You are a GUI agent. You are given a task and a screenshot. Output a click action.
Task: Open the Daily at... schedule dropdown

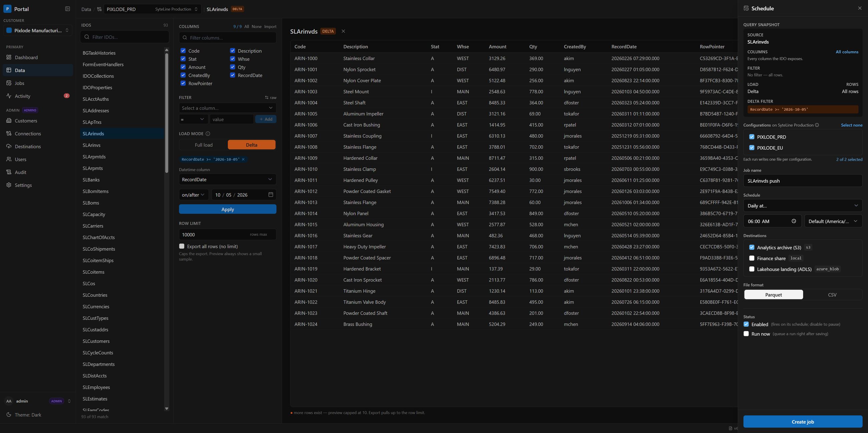click(x=803, y=206)
